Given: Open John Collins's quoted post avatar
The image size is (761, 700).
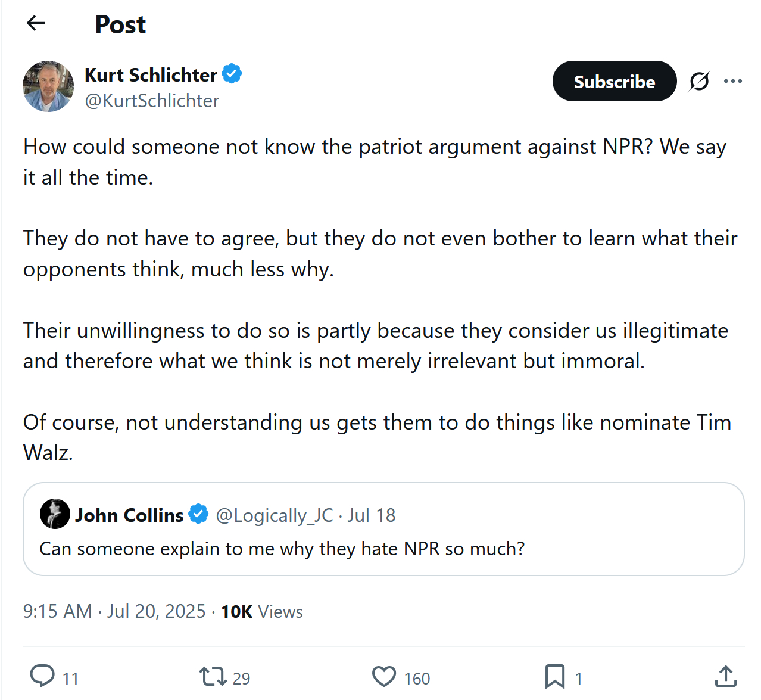Looking at the screenshot, I should [x=55, y=514].
